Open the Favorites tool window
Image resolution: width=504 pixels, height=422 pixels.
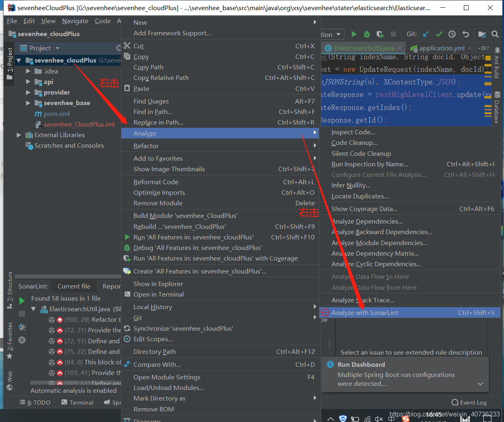coord(10,340)
